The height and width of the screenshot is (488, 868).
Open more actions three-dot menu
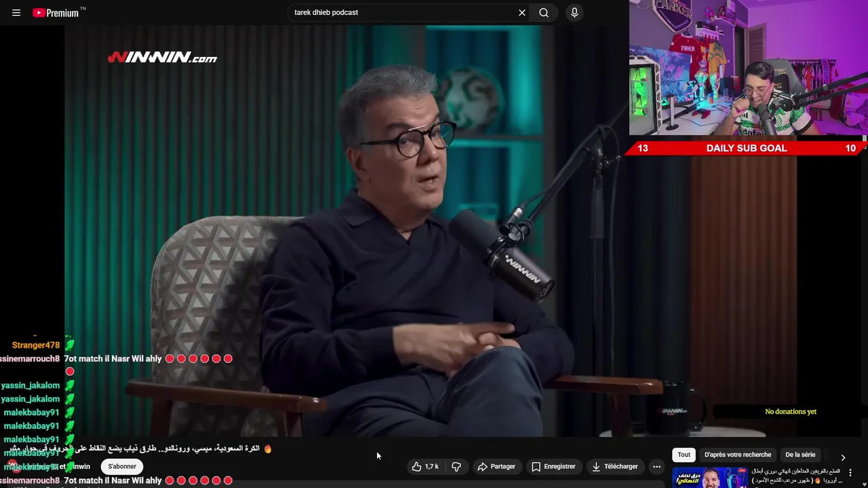tap(656, 466)
